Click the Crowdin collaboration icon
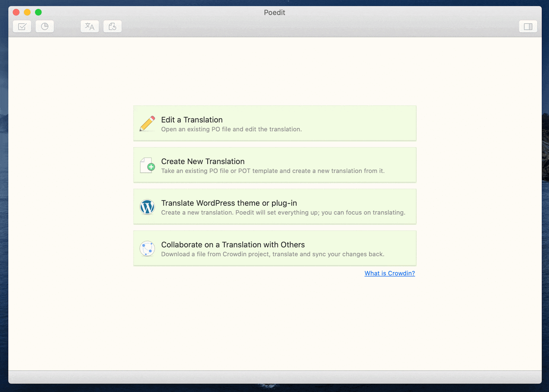The width and height of the screenshot is (549, 392). click(147, 249)
